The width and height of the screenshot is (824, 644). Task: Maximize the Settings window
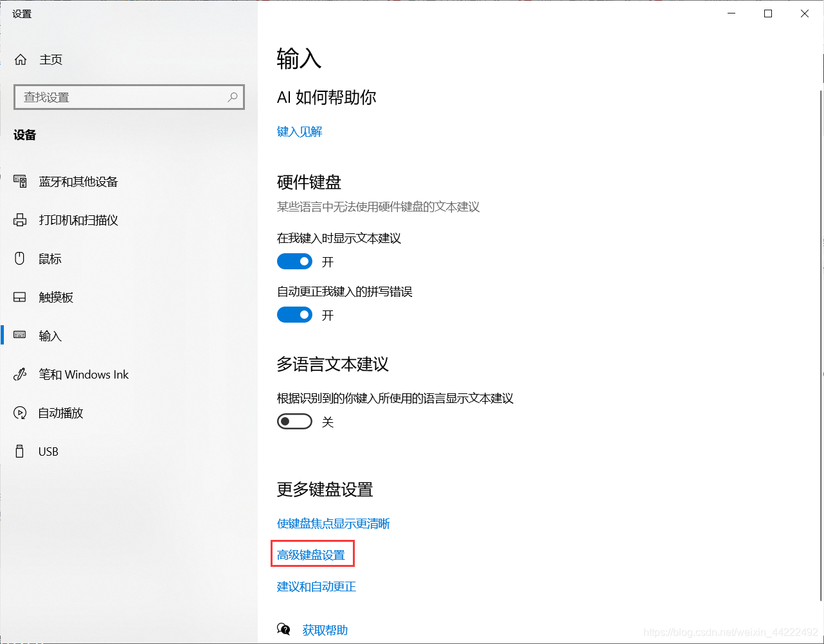point(768,13)
